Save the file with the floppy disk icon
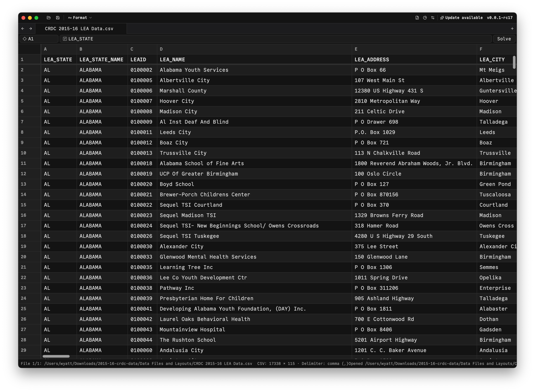 point(58,18)
